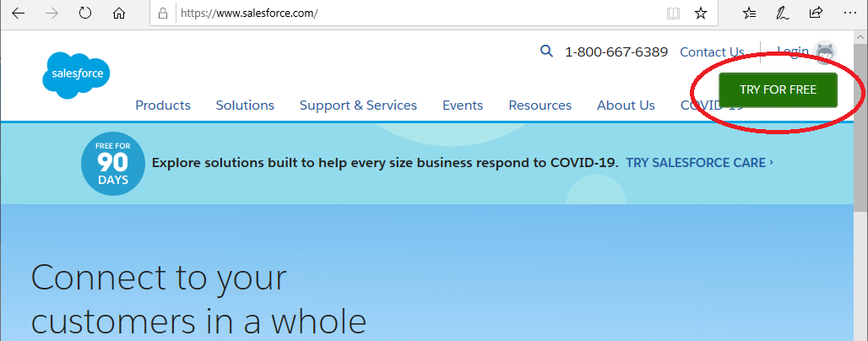Image resolution: width=868 pixels, height=341 pixels.
Task: Open the Share page icon
Action: point(816,14)
